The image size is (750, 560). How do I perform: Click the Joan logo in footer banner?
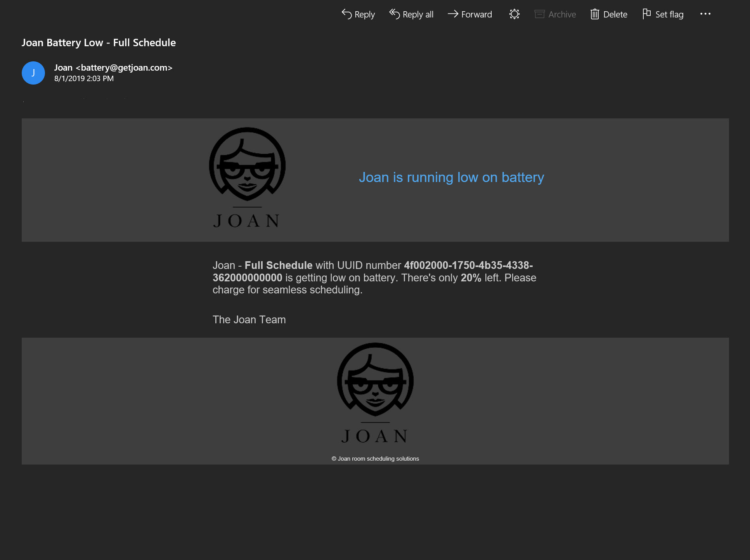[x=375, y=393]
